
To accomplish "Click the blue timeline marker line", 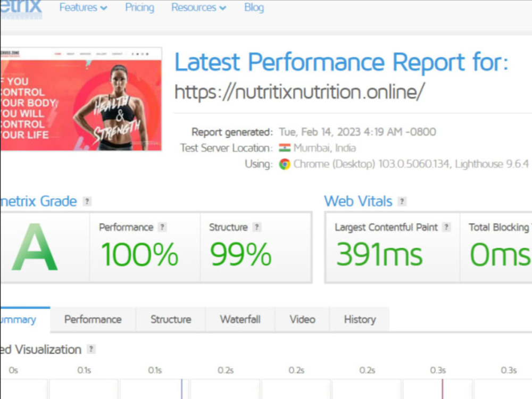I will click(x=182, y=389).
